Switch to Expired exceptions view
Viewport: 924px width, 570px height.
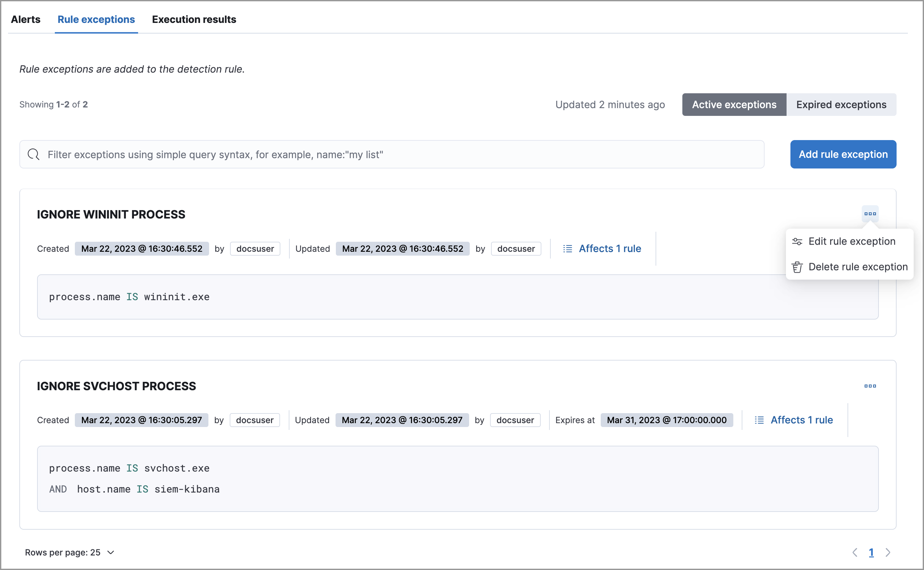coord(841,105)
